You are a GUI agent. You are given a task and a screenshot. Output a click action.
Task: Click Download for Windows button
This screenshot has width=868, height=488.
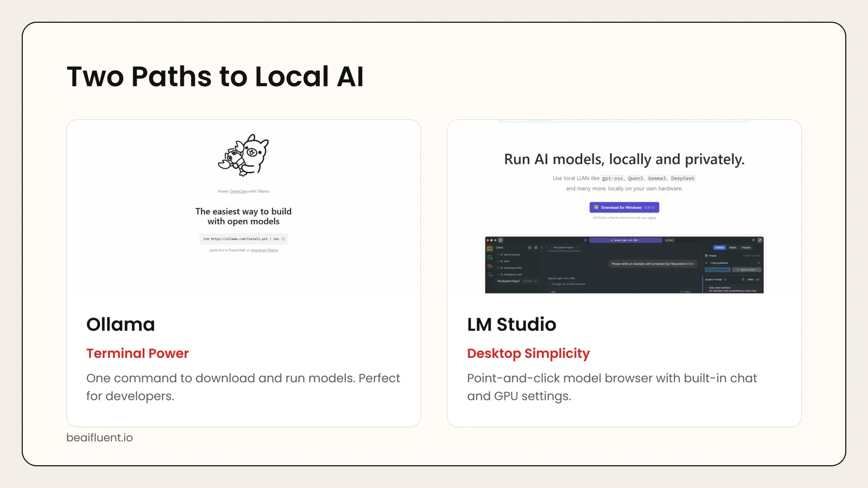(624, 207)
